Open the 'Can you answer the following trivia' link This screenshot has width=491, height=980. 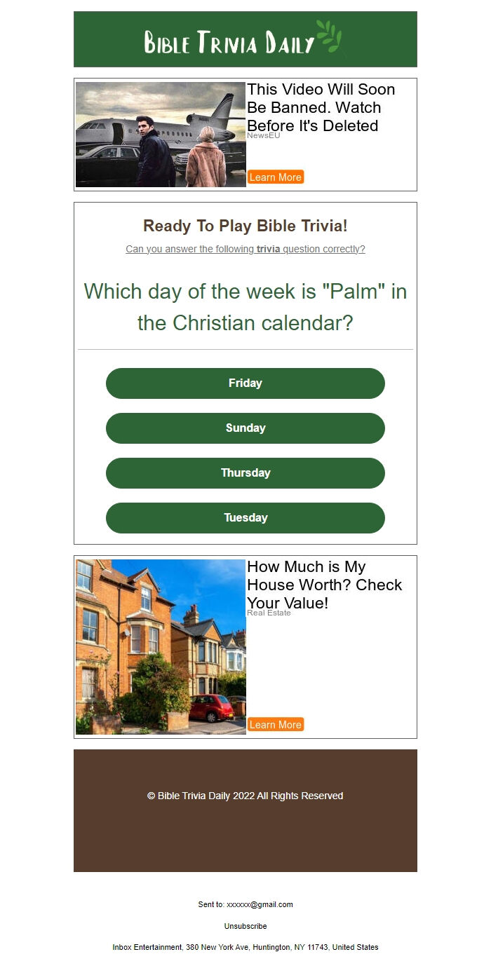[245, 249]
